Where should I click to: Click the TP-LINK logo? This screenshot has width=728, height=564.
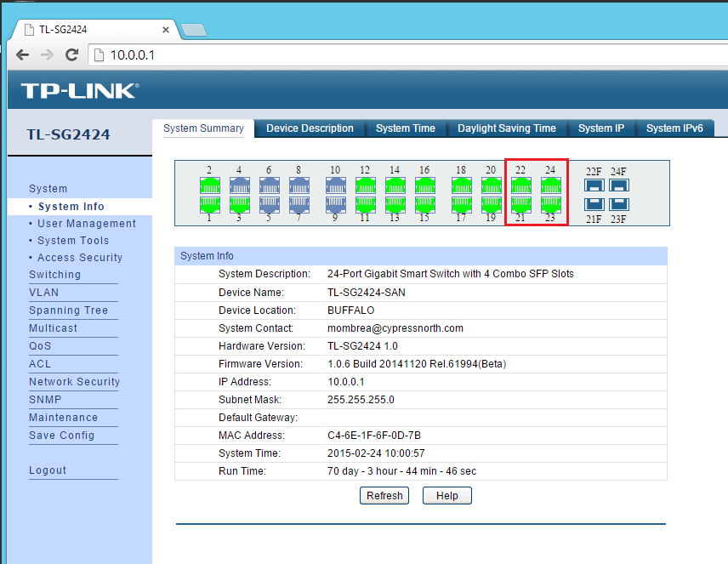pyautogui.click(x=80, y=90)
